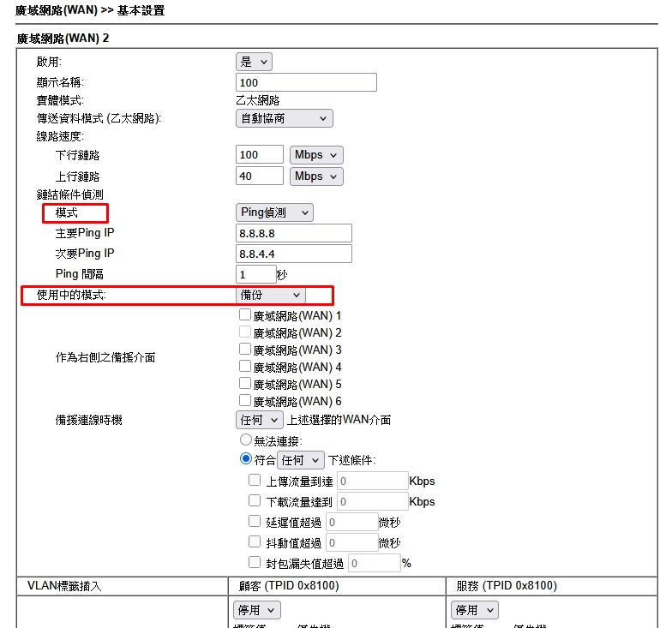Enable the 廣域網路(WAN) 3 checkbox
The image size is (672, 628).
245,350
